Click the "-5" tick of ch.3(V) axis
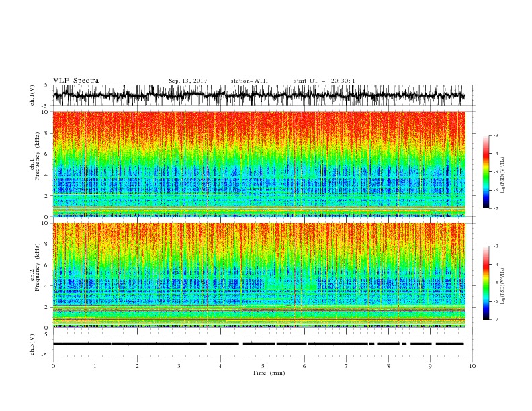This screenshot has width=532, height=411. click(x=46, y=355)
